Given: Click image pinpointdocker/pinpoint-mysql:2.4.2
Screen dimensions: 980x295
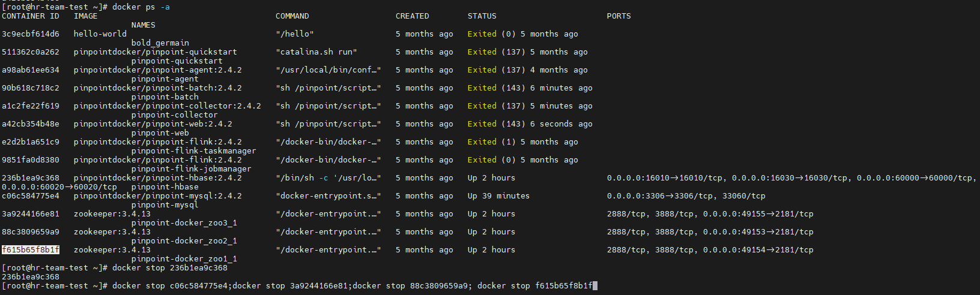Looking at the screenshot, I should [x=158, y=196].
